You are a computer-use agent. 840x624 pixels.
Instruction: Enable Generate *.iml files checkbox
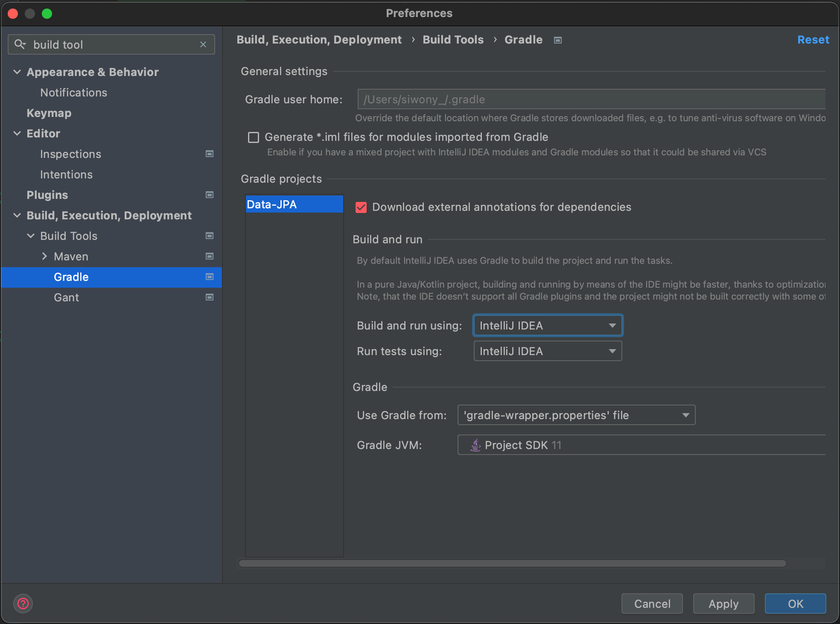point(254,137)
